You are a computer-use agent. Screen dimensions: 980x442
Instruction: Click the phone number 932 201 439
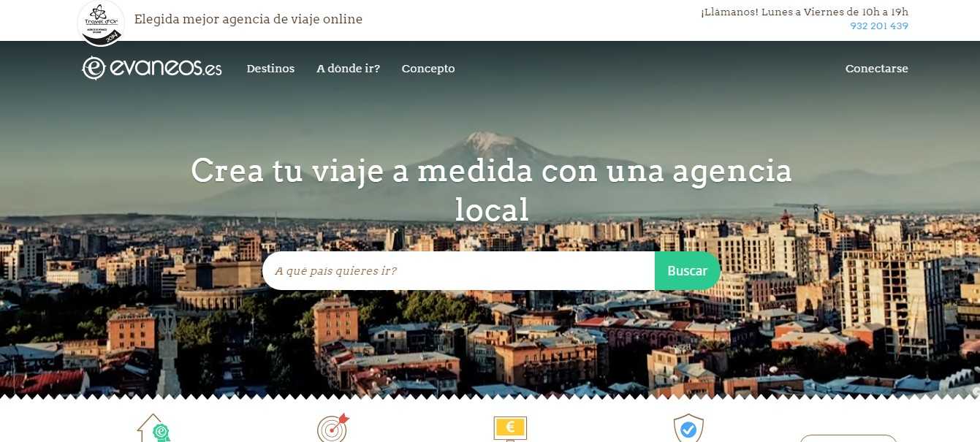[878, 26]
